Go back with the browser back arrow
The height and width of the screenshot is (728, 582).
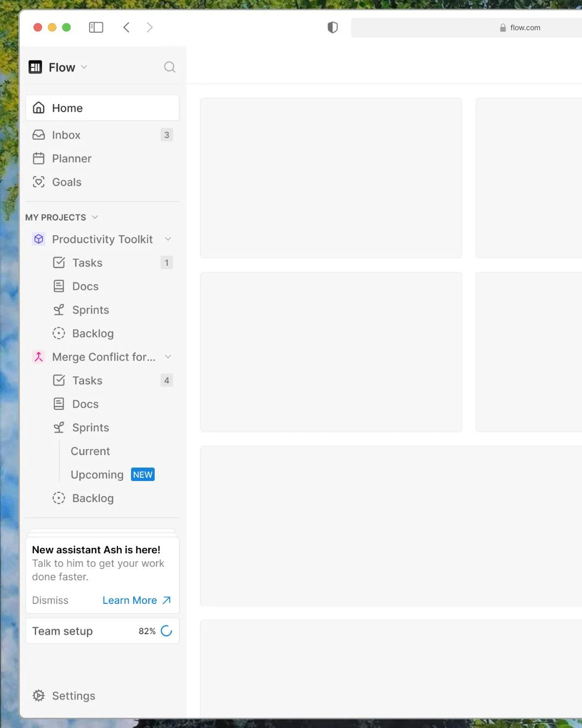pos(126,28)
